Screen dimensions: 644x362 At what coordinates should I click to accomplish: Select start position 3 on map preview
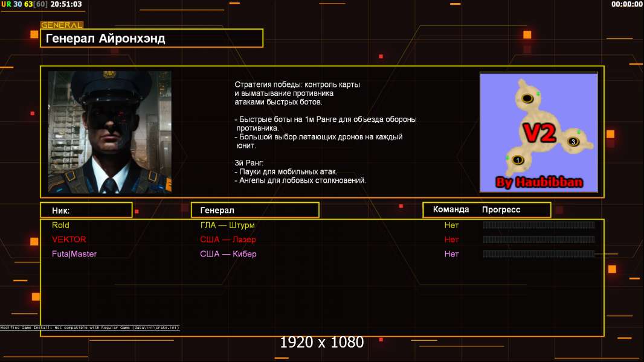click(573, 142)
